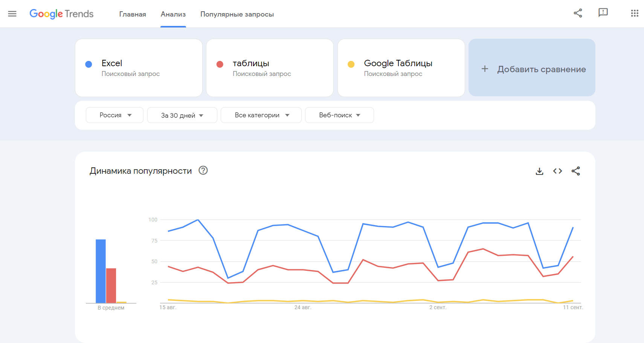Click the blue average bar
644x343 pixels.
pos(101,271)
